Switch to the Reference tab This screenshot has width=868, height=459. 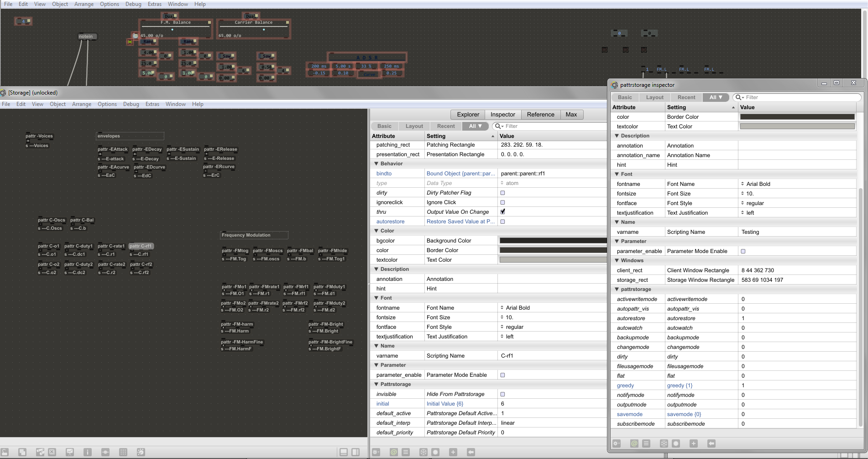[540, 115]
